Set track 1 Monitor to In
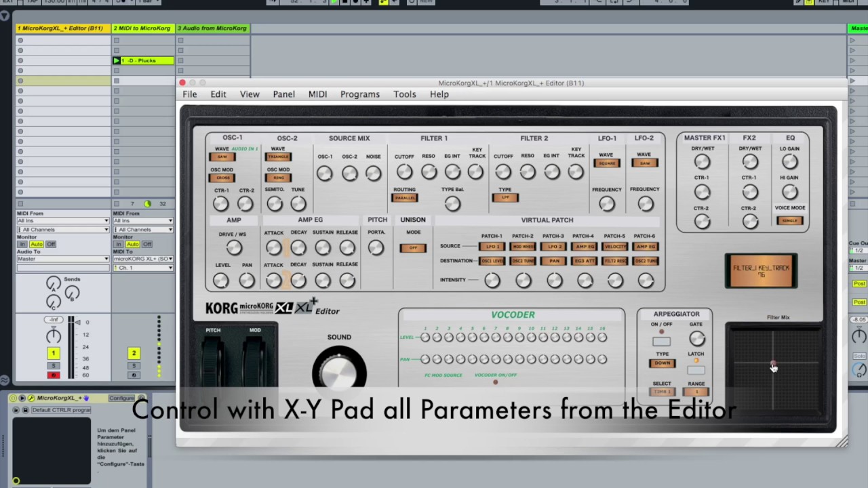 tap(22, 244)
